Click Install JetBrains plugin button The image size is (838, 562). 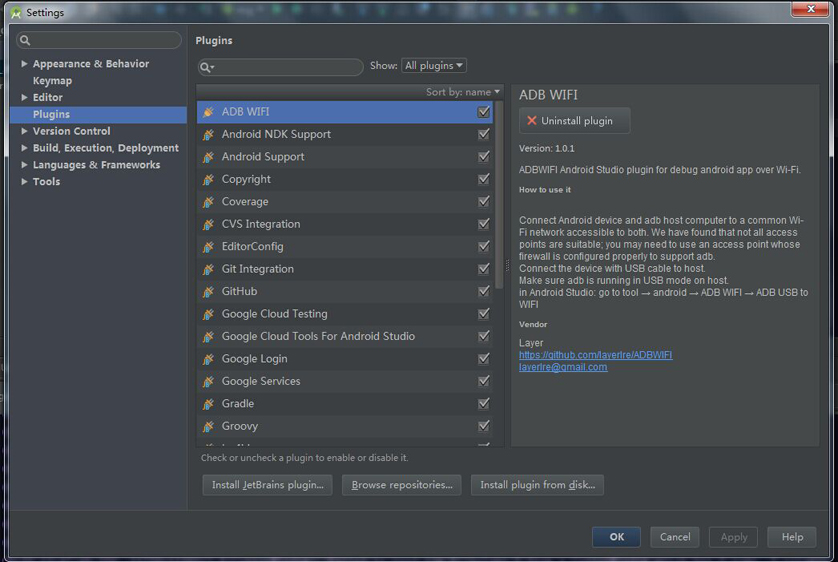[x=267, y=485]
